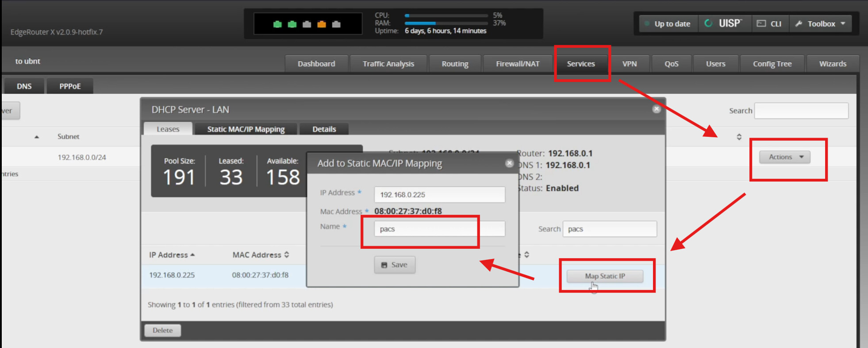
Task: Expand the Actions dropdown
Action: [784, 157]
